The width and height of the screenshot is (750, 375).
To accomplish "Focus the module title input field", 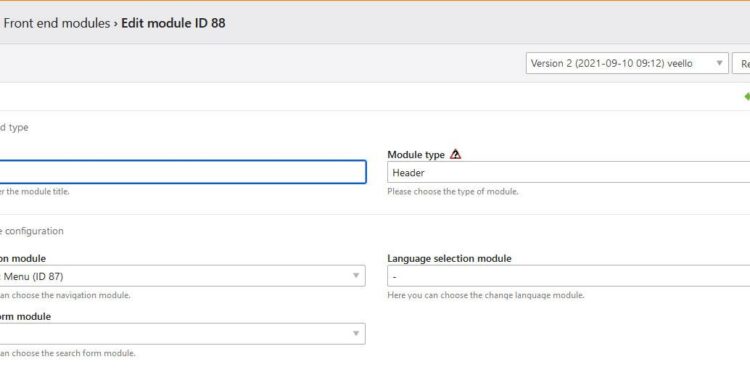I will (x=183, y=172).
